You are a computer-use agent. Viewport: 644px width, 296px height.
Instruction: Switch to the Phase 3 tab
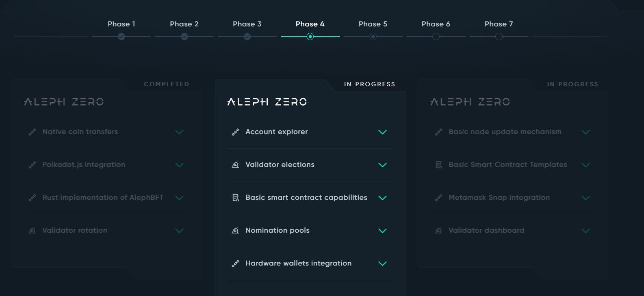pyautogui.click(x=247, y=24)
